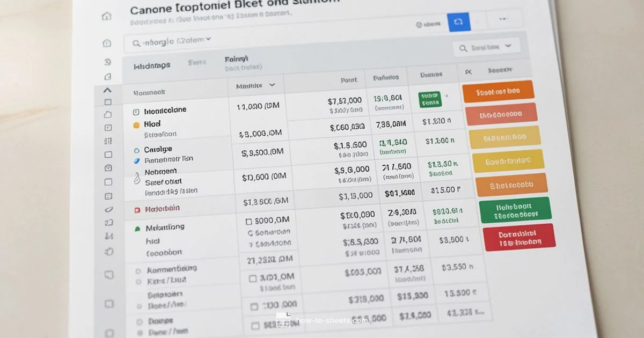Click the green triangle icon next to Mdantiong

tap(136, 228)
